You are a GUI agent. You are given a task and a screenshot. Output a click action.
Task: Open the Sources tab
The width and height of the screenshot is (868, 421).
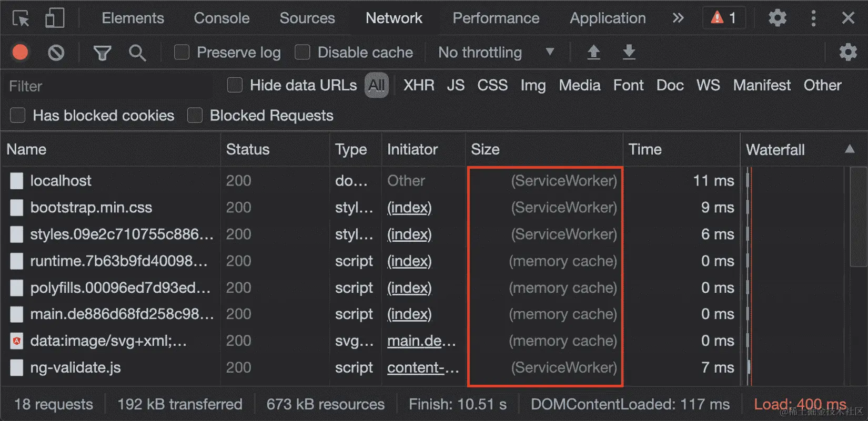307,18
